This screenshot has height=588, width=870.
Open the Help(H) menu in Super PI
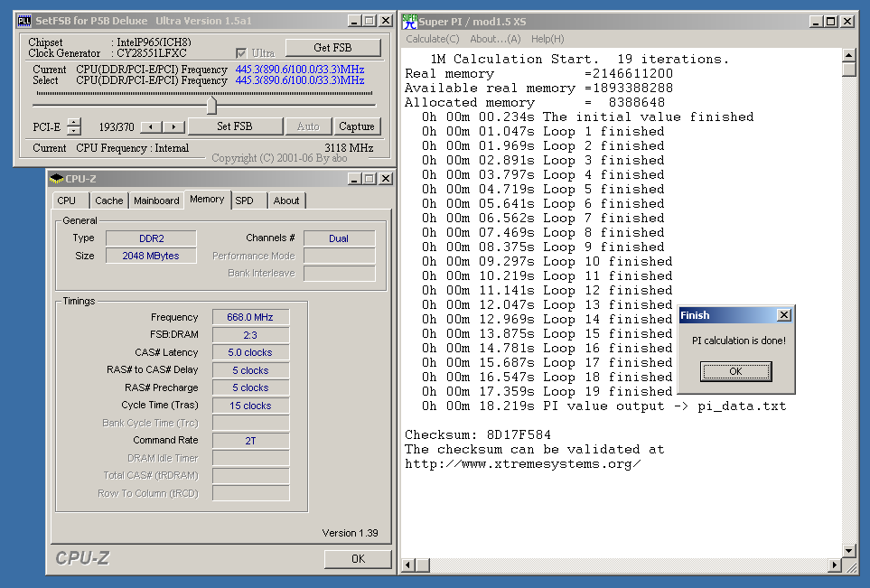pyautogui.click(x=547, y=39)
